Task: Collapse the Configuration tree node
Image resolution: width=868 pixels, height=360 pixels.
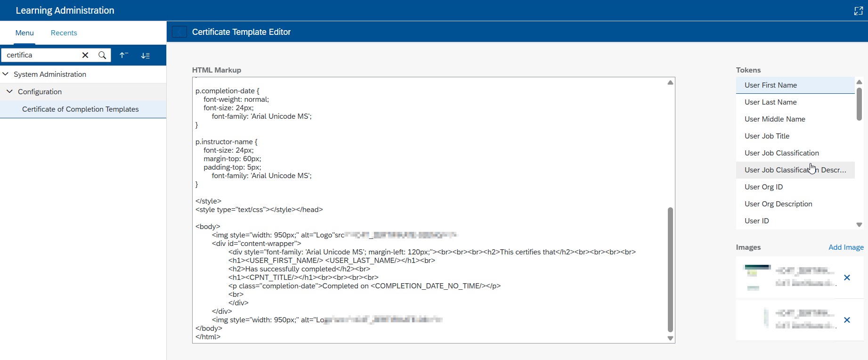Action: click(x=9, y=91)
